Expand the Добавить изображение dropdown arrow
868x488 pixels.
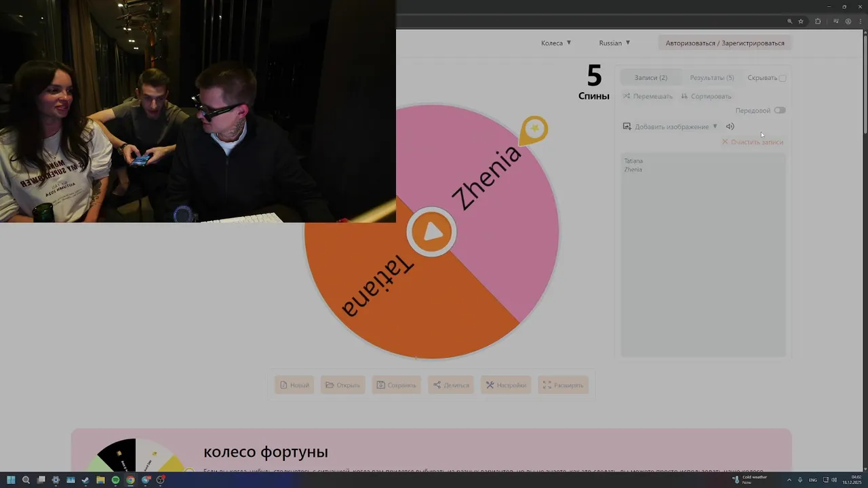click(715, 127)
